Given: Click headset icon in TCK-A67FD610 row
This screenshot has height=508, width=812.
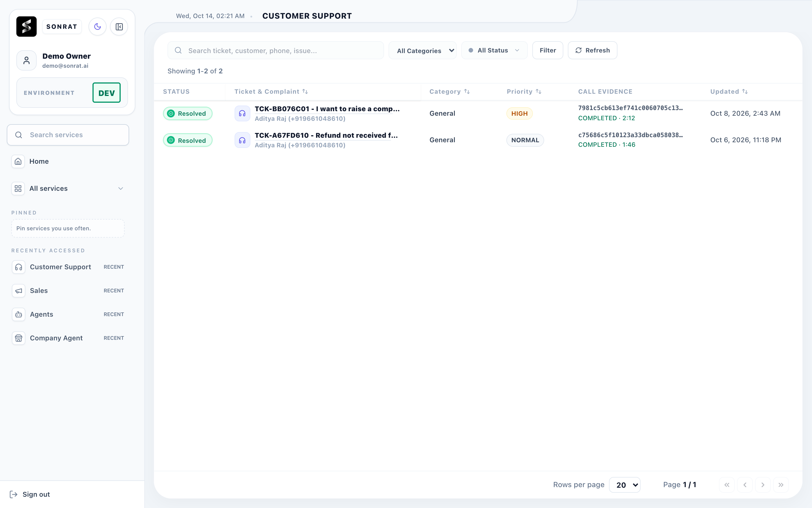Looking at the screenshot, I should point(242,140).
